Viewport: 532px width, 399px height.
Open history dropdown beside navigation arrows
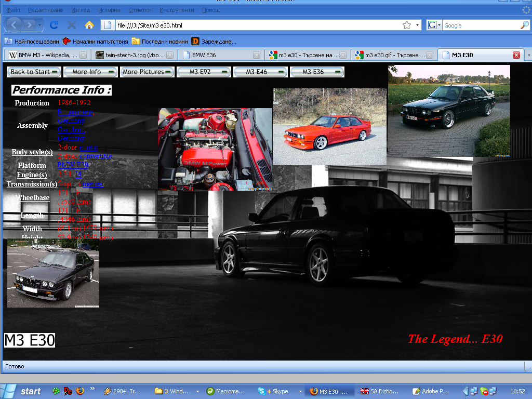pyautogui.click(x=39, y=25)
